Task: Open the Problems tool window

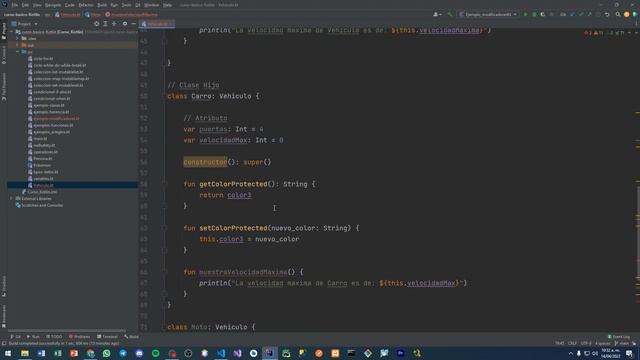Action: click(x=80, y=337)
